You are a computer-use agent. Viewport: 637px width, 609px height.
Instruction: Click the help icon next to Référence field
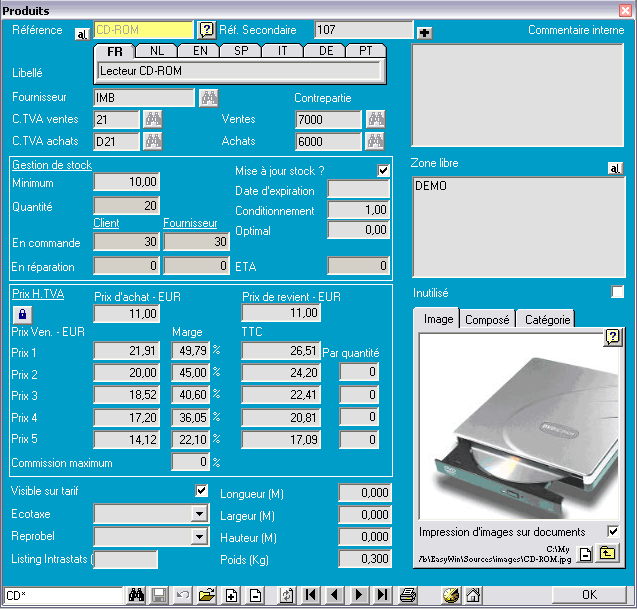pyautogui.click(x=207, y=30)
